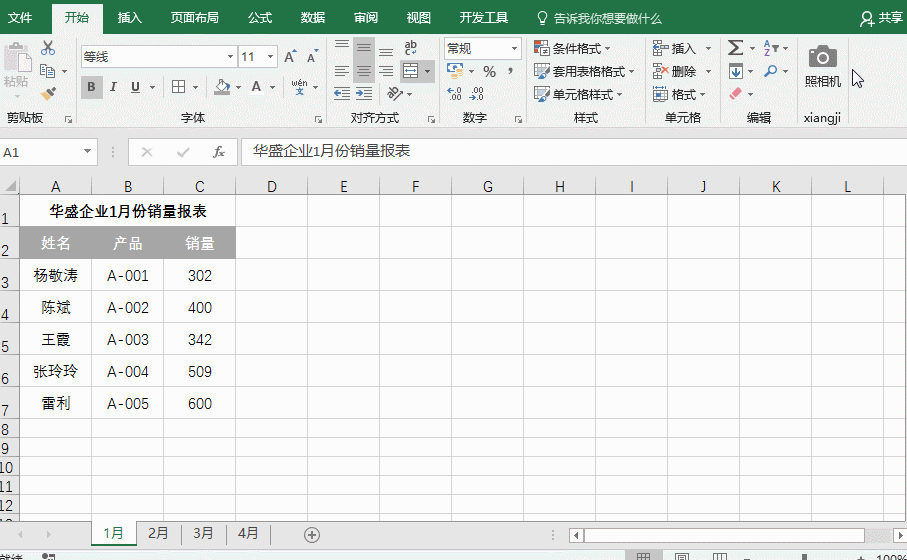Toggle center horizontal alignment
Screen dimensions: 907x560
coord(364,72)
